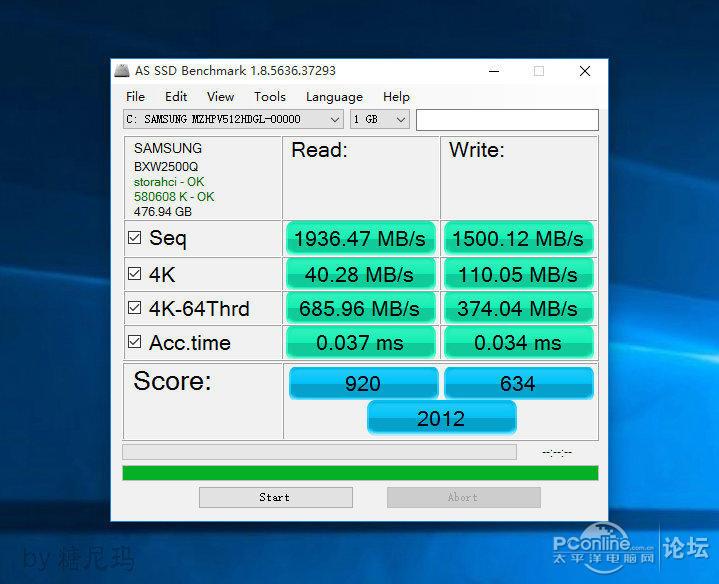The height and width of the screenshot is (584, 719).
Task: Open the 1 GB test size dropdown
Action: [x=380, y=120]
